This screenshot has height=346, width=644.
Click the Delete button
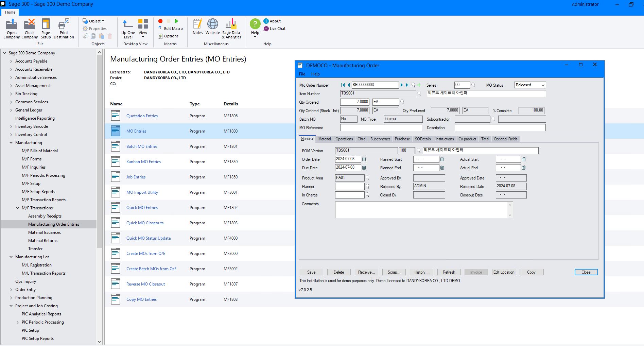(339, 272)
